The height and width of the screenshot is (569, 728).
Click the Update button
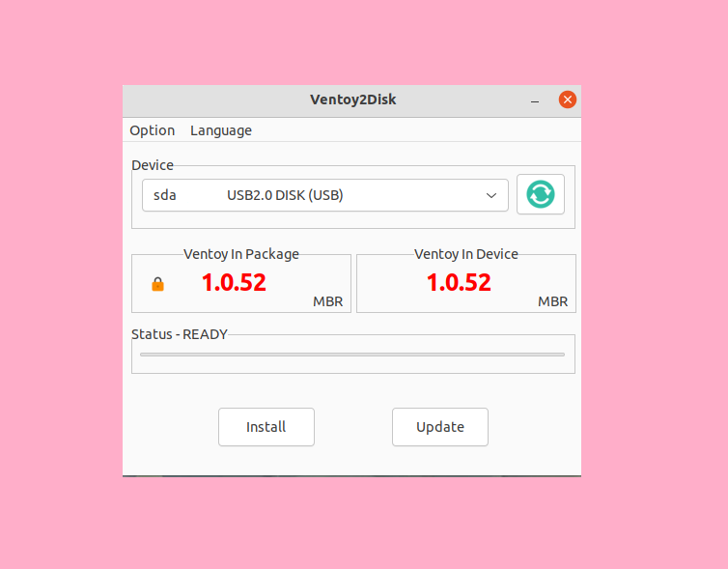pyautogui.click(x=440, y=427)
